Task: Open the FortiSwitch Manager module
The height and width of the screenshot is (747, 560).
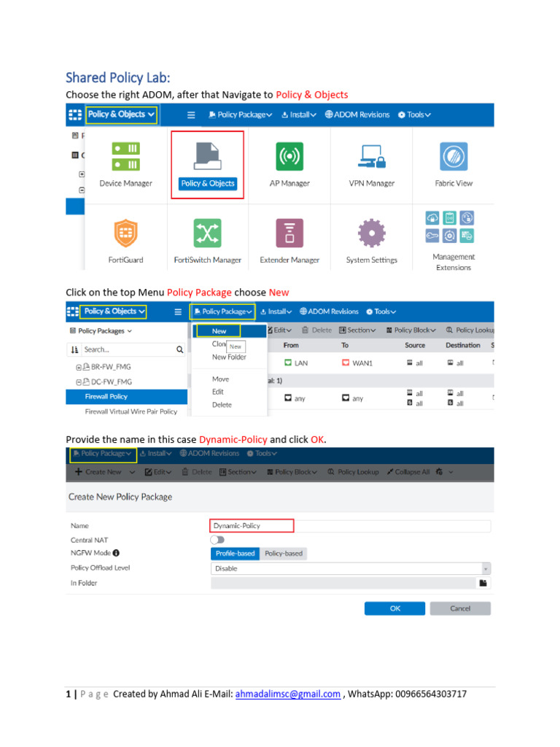Action: pos(208,241)
